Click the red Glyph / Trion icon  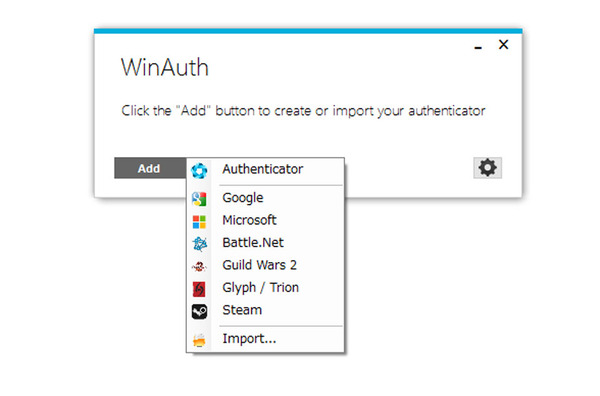click(199, 289)
